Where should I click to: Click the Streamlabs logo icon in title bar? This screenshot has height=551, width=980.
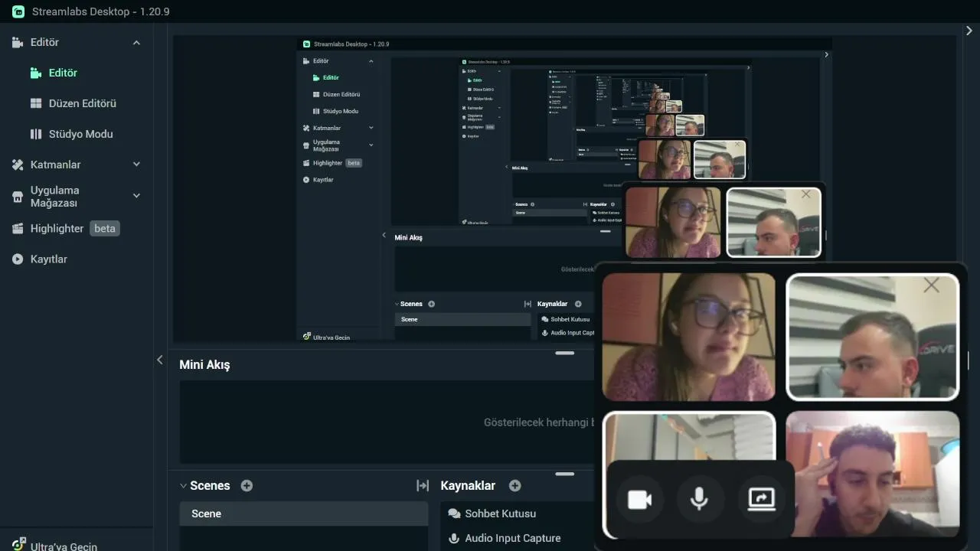point(18,11)
